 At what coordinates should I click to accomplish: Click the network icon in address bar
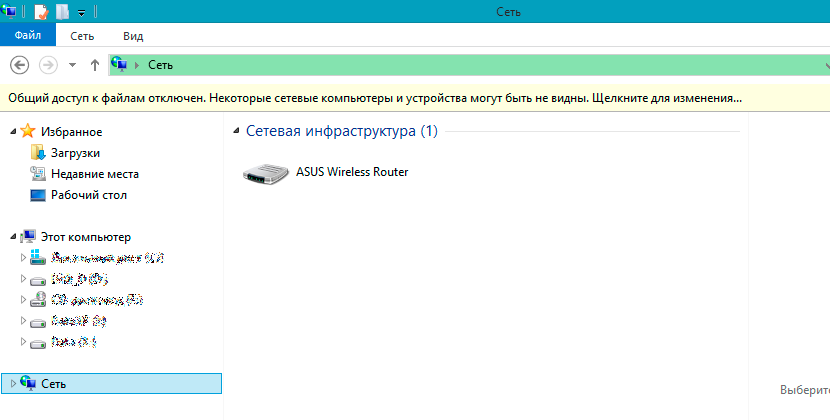pos(119,65)
